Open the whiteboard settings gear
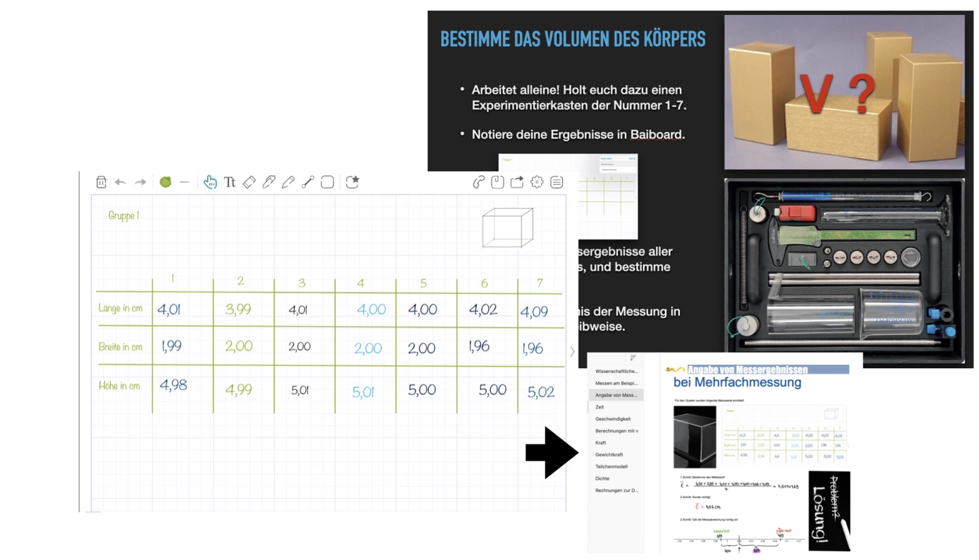Viewport: 979px width, 560px height. pyautogui.click(x=537, y=181)
